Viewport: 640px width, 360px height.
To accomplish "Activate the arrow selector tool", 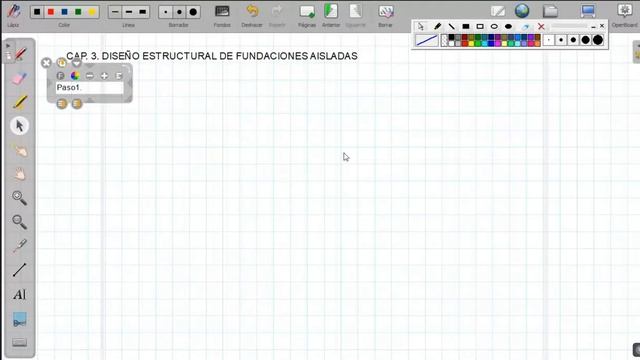I will [19, 126].
